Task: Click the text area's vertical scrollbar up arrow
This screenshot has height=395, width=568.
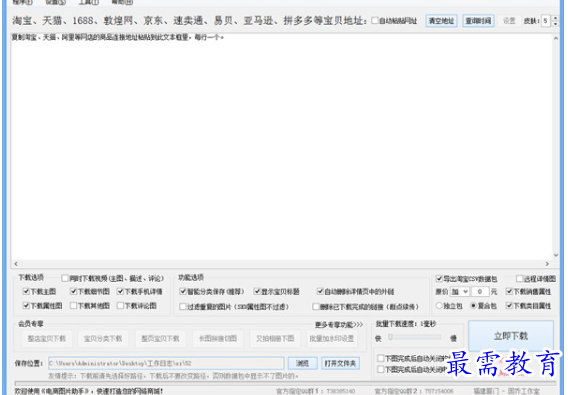Action: point(556,38)
